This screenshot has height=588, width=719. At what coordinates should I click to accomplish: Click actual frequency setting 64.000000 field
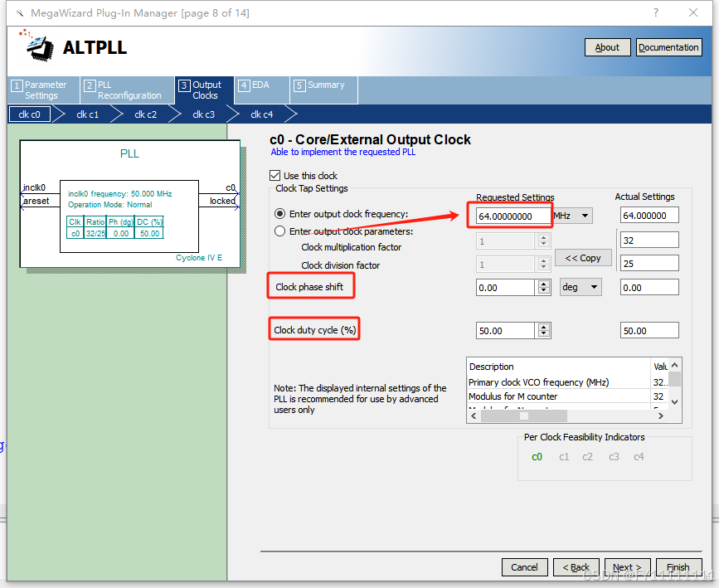click(x=649, y=216)
